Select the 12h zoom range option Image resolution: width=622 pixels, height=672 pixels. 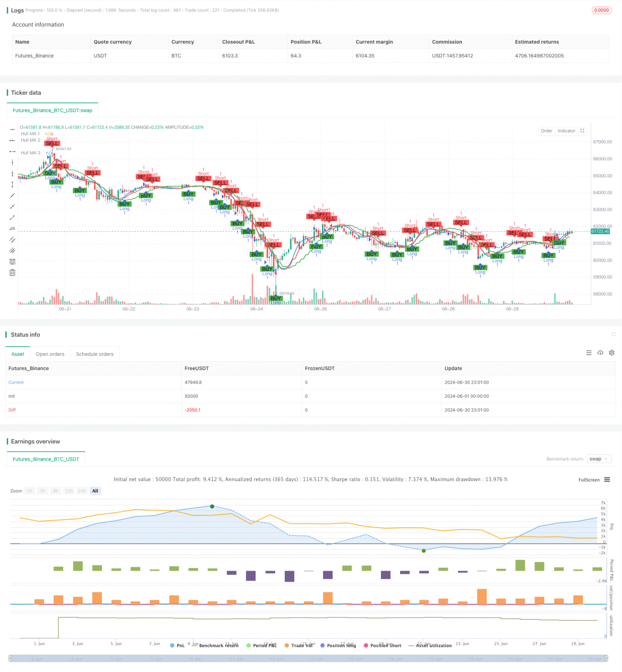(69, 491)
